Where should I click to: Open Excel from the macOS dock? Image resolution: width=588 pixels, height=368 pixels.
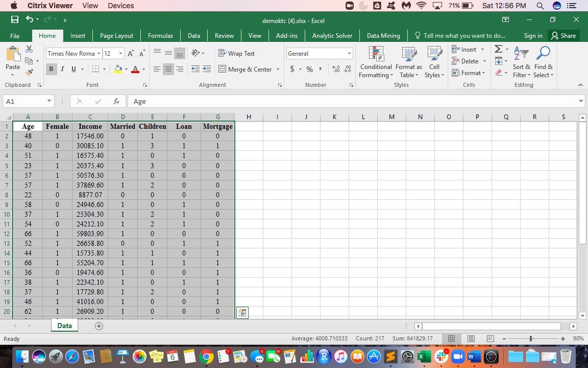tap(424, 356)
